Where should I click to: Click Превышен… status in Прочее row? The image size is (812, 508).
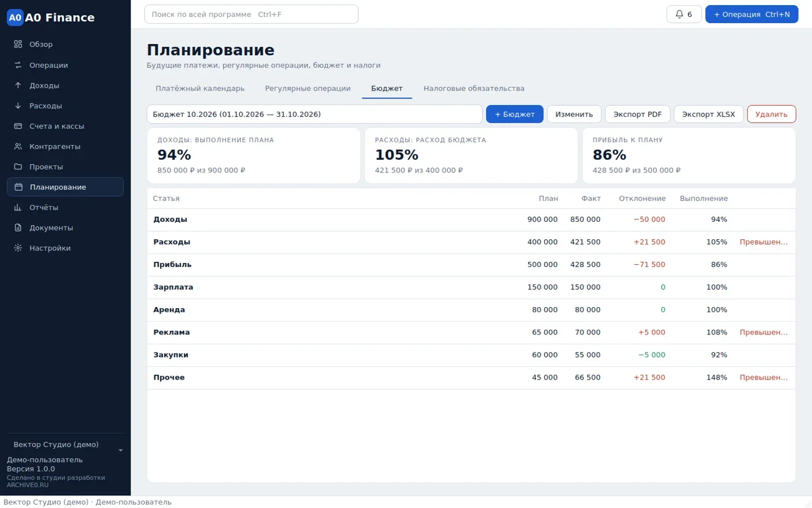click(764, 378)
